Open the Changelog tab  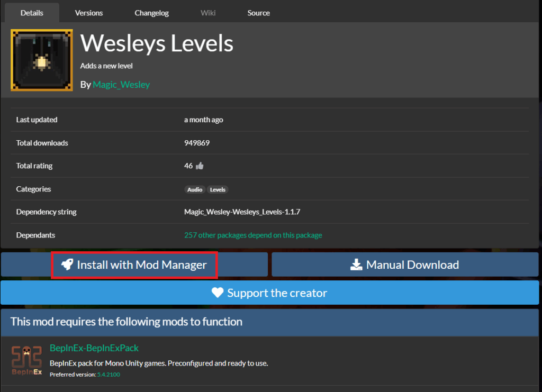(x=152, y=13)
